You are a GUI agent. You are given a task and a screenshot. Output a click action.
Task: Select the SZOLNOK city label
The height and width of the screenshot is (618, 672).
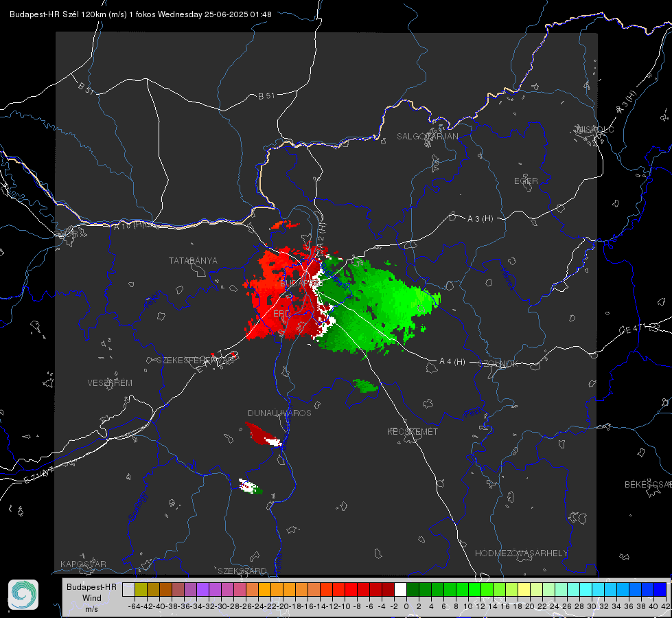point(498,363)
